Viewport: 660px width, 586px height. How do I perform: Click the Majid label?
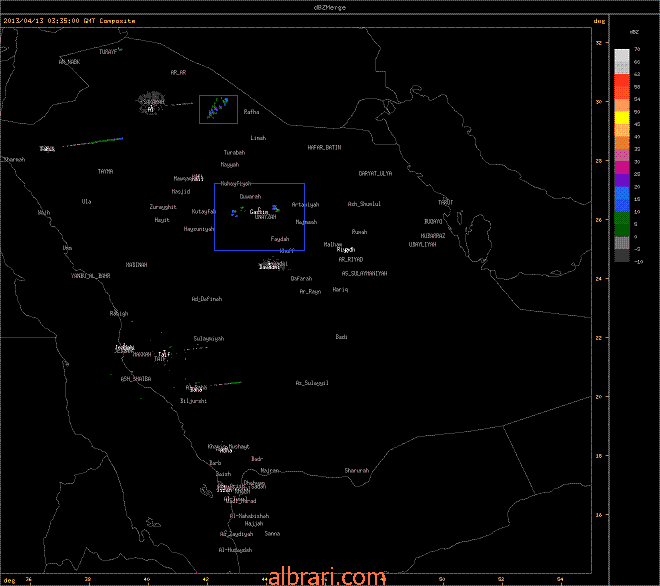pos(181,192)
